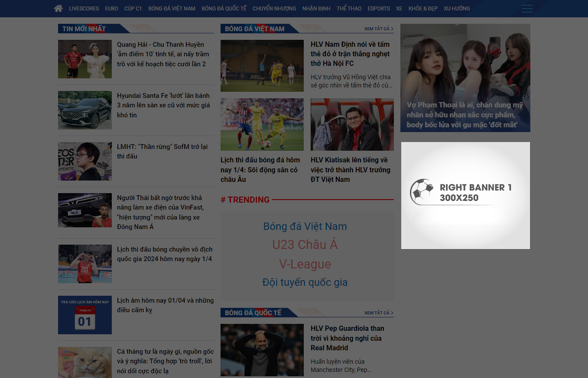Read HLV trưởng Vũ Hồng Việt summary text

pos(351,81)
